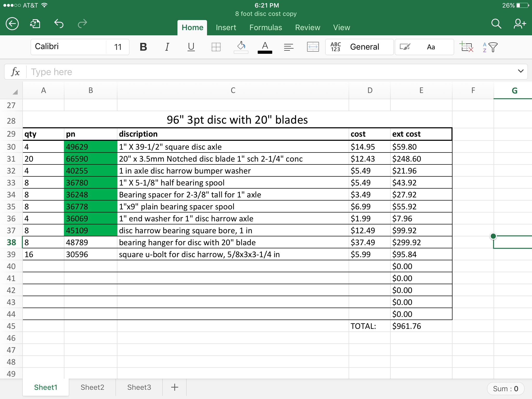Click the Undo arrow icon
532x399 pixels.
pos(59,24)
